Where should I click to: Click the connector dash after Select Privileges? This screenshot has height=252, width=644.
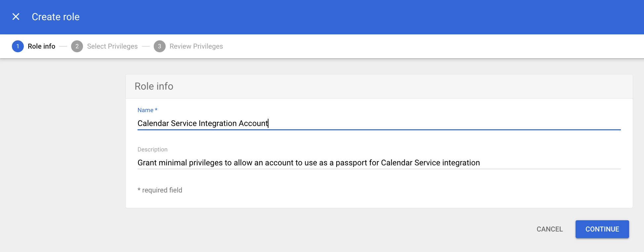coord(146,46)
